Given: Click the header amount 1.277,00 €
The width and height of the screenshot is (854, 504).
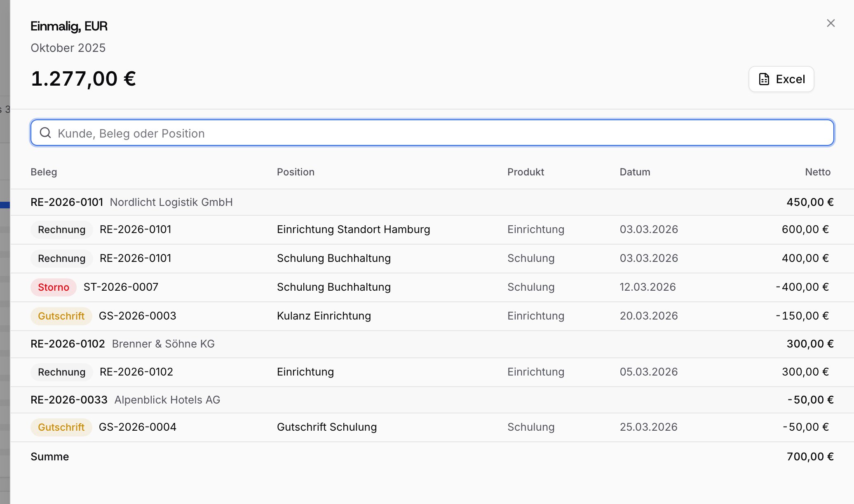Looking at the screenshot, I should (x=83, y=79).
